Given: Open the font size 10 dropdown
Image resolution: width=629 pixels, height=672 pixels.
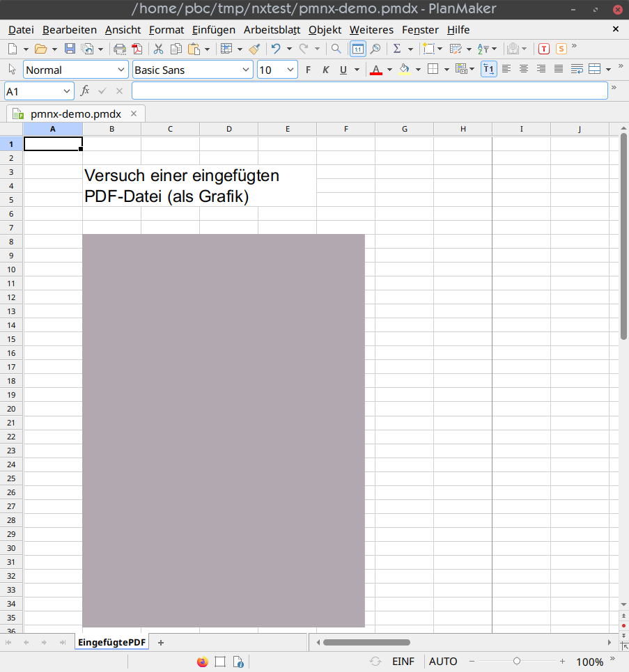Looking at the screenshot, I should [x=290, y=70].
